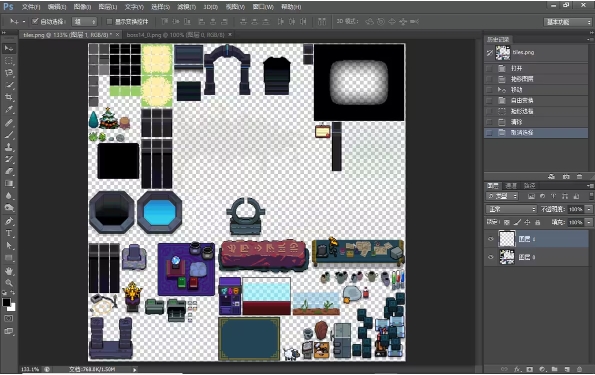Toggle lock image pixels brush icon
The height and width of the screenshot is (375, 595).
coord(517,222)
